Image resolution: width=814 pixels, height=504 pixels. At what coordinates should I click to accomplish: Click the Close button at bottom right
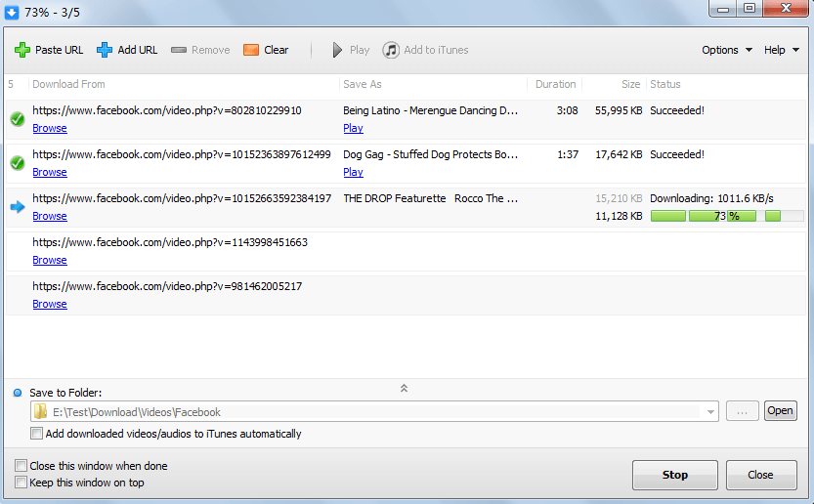coord(761,475)
